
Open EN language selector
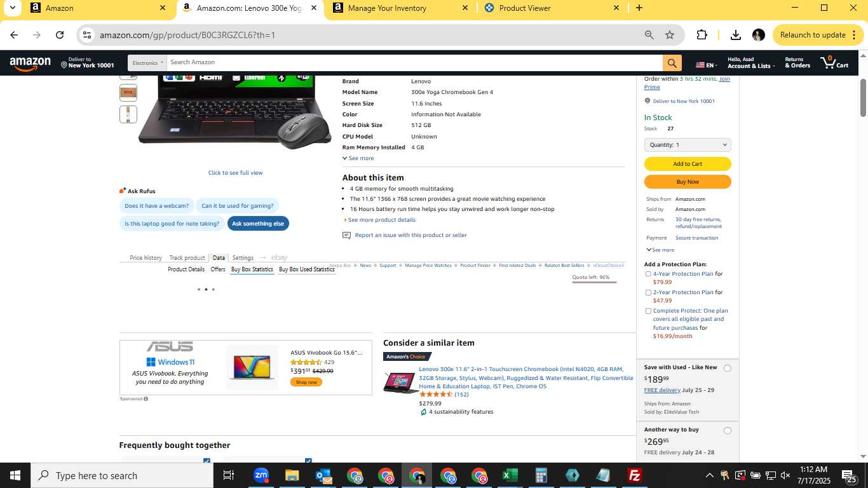706,65
